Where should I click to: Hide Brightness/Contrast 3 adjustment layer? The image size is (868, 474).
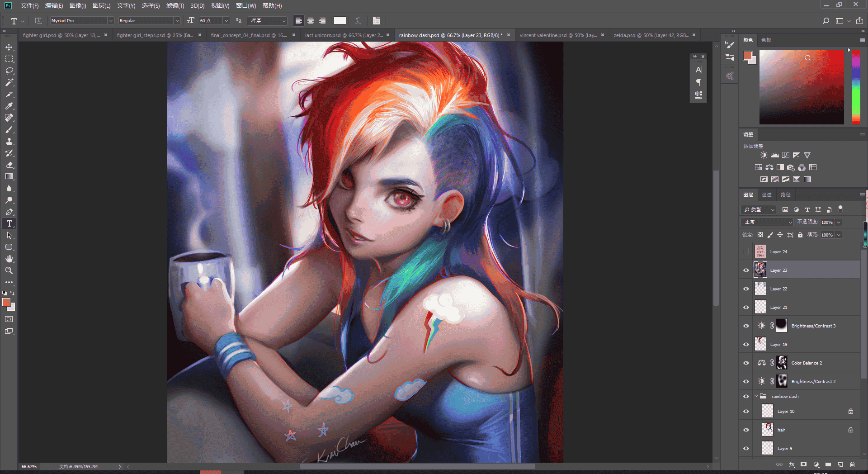point(746,326)
